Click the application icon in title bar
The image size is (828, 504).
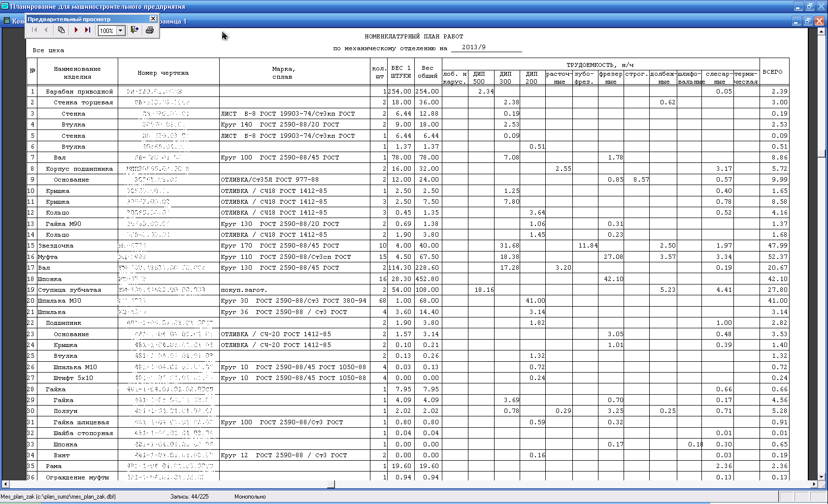coord(5,6)
